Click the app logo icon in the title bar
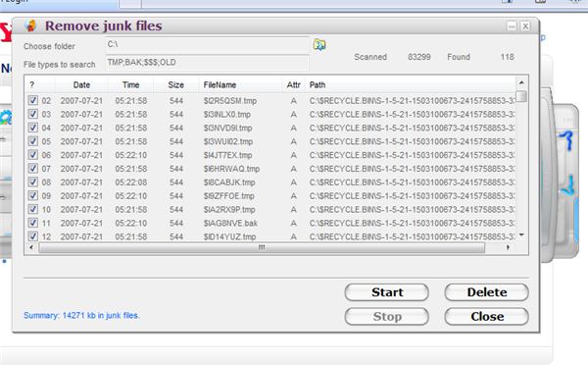The height and width of the screenshot is (365, 588). click(x=30, y=26)
